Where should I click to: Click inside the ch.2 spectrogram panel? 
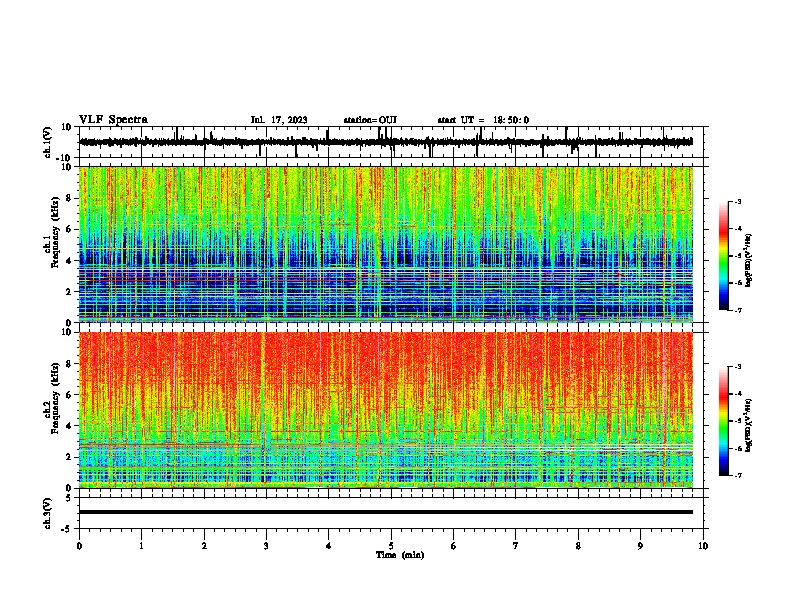point(386,410)
